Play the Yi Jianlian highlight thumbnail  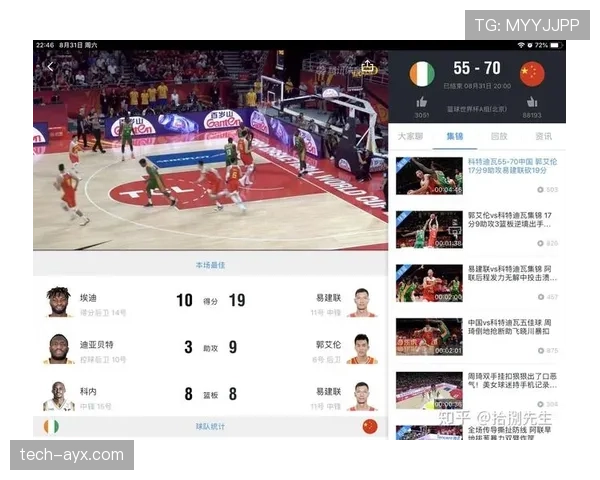point(429,283)
